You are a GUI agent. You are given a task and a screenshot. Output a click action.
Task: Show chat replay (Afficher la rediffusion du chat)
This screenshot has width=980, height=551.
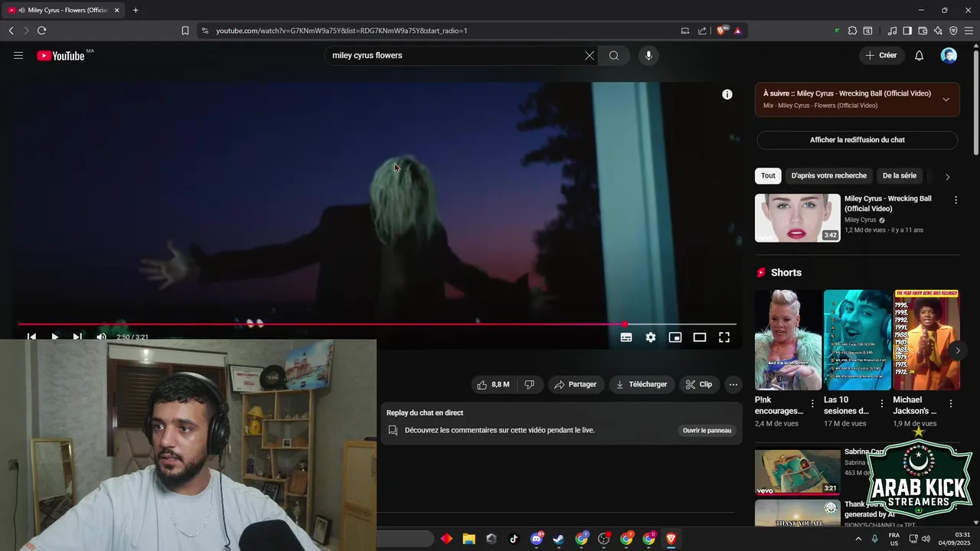point(857,140)
